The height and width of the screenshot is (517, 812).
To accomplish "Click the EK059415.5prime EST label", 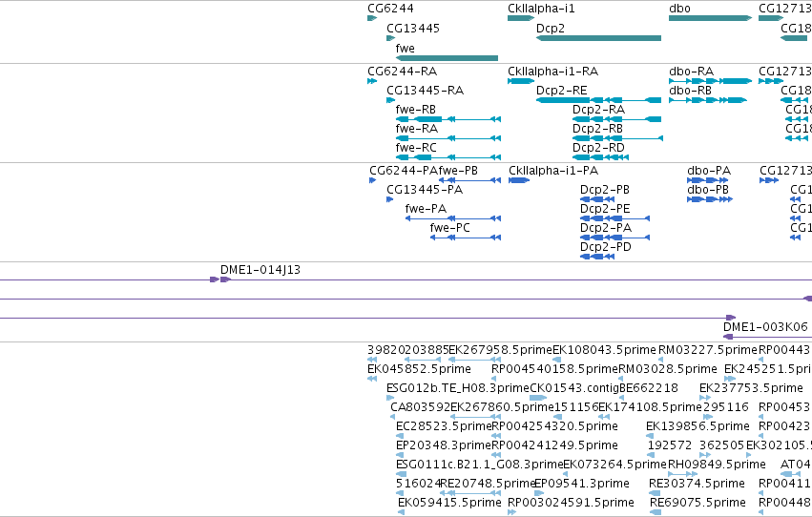I will click(x=450, y=503).
